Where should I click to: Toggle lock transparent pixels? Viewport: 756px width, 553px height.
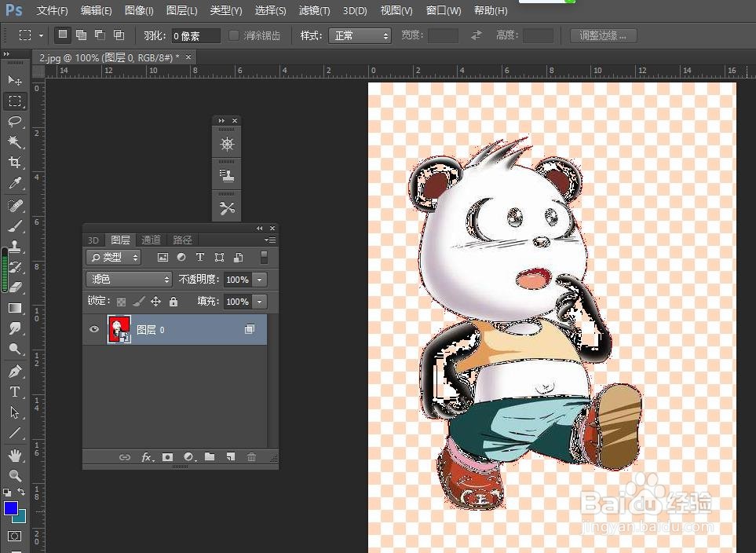click(x=122, y=302)
